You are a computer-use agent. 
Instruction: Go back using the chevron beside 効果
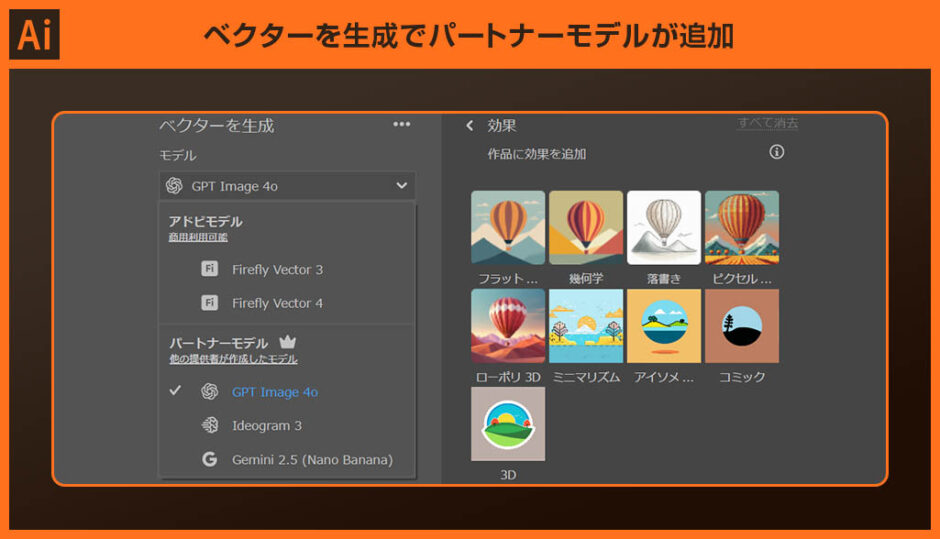coord(469,125)
